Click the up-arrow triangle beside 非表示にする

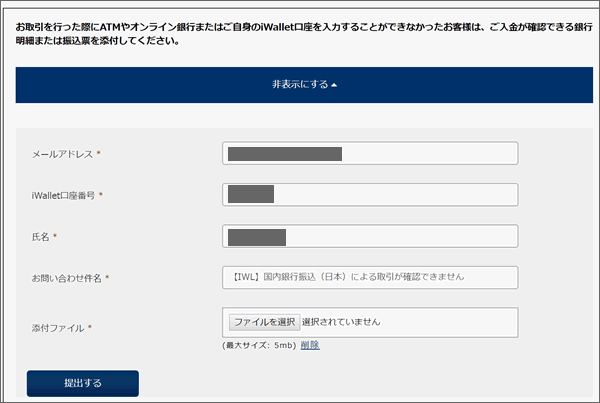pyautogui.click(x=334, y=85)
